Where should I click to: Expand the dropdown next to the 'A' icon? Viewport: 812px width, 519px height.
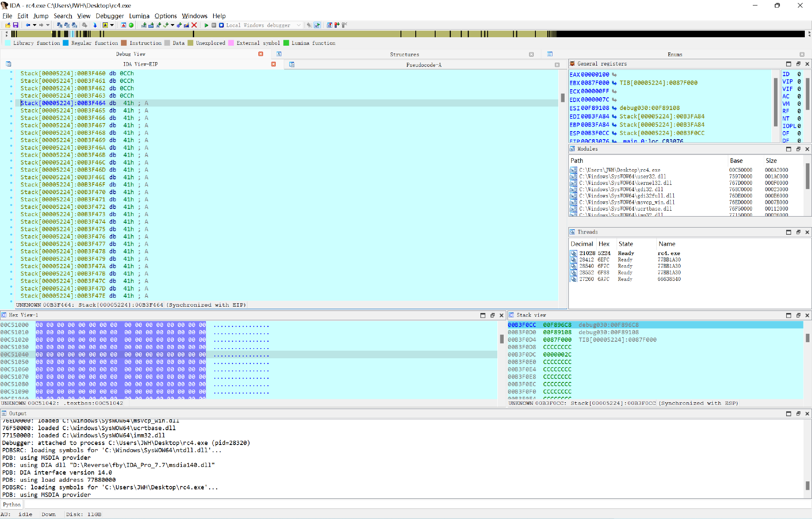pos(112,25)
